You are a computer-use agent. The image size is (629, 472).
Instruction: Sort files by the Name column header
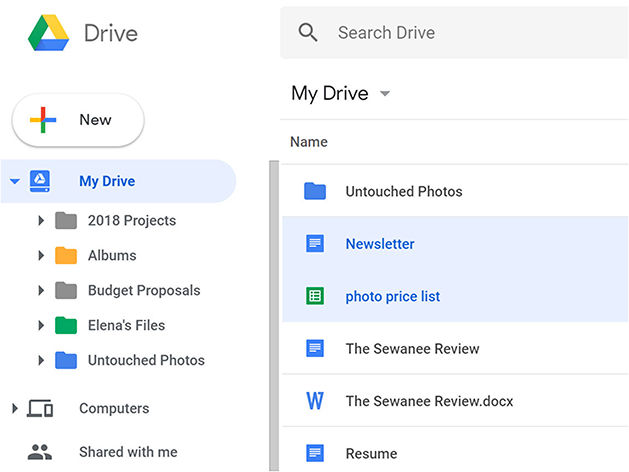click(x=309, y=142)
